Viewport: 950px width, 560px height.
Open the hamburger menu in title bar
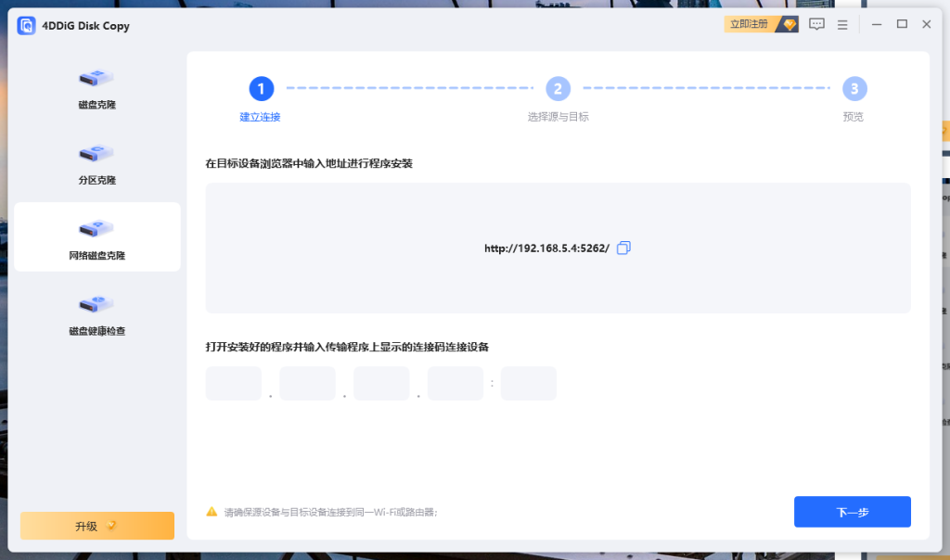click(x=842, y=25)
